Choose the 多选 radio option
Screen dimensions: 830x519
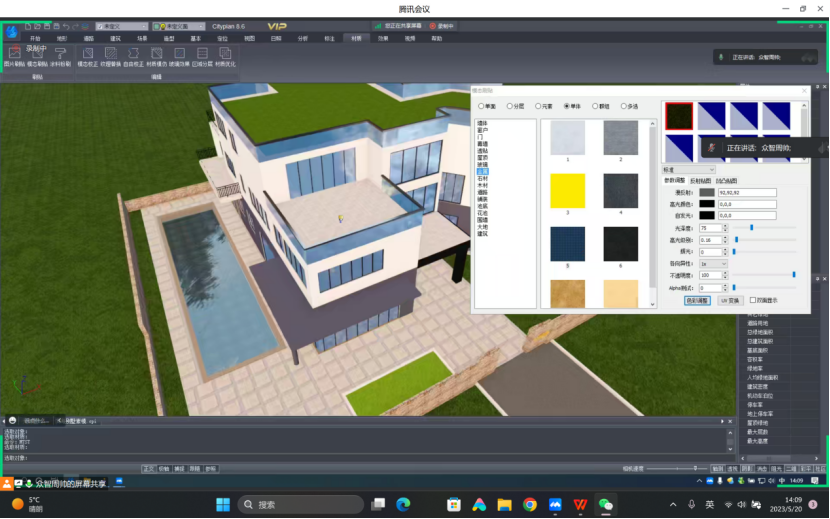click(623, 106)
